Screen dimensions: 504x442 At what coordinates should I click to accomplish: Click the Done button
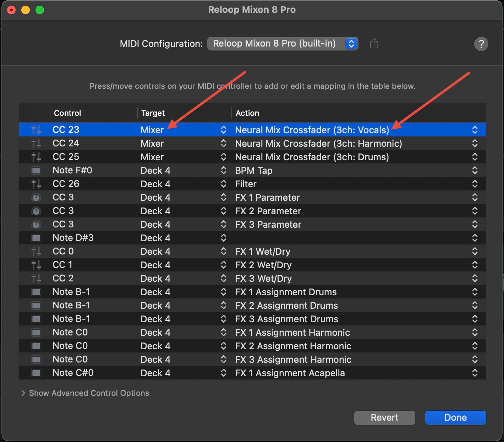click(x=455, y=417)
